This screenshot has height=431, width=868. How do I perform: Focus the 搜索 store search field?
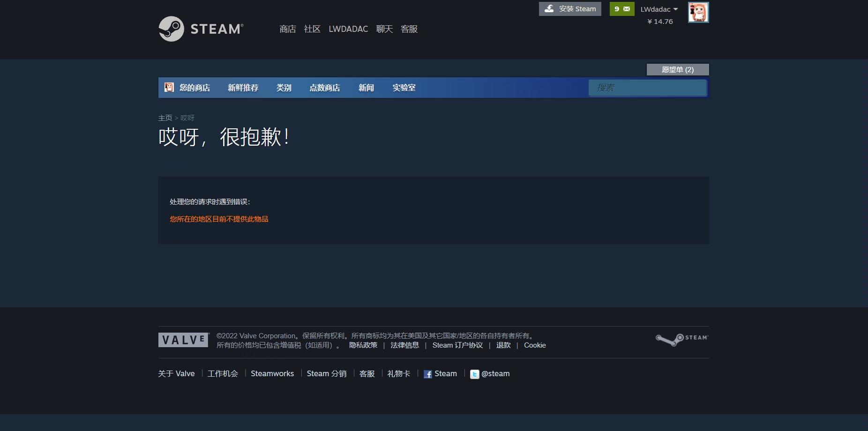[x=647, y=88]
